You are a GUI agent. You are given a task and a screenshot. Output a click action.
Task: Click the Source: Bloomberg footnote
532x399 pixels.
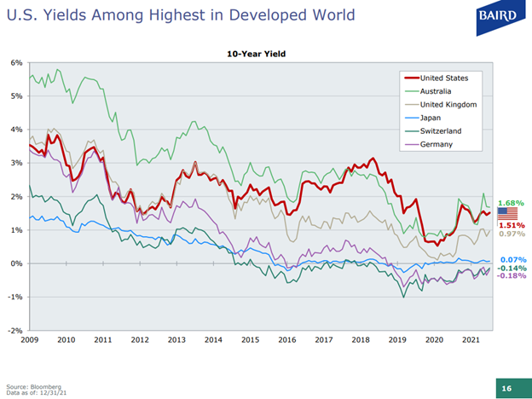[x=34, y=387]
